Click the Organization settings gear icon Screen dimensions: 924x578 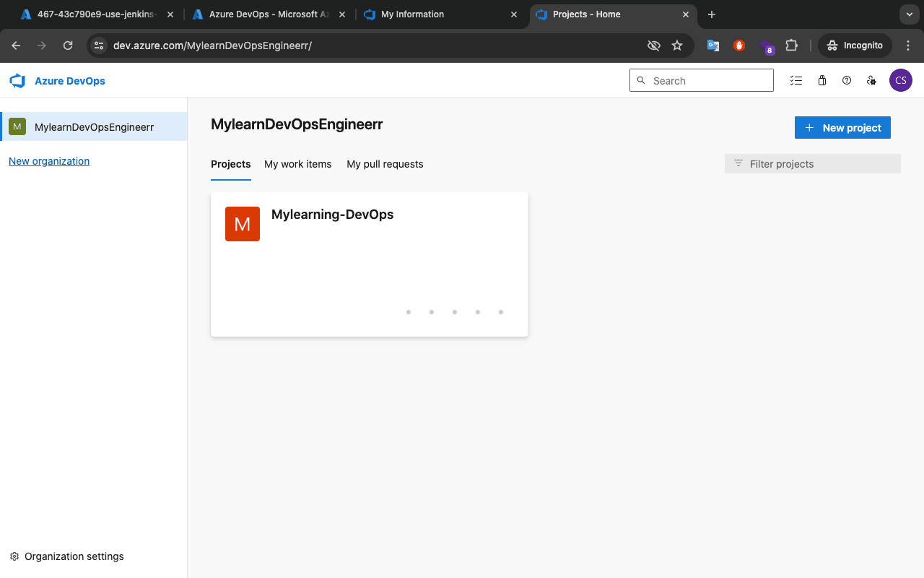tap(14, 556)
